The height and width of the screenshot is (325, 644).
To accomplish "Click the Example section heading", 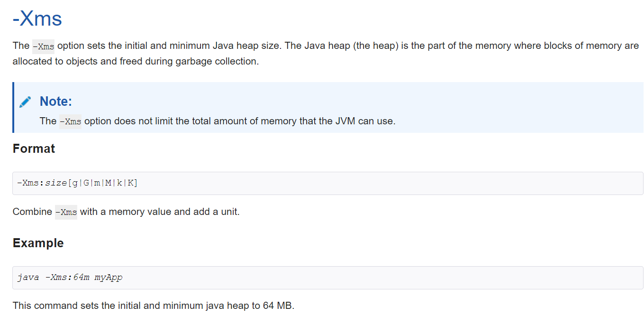I will pos(38,243).
